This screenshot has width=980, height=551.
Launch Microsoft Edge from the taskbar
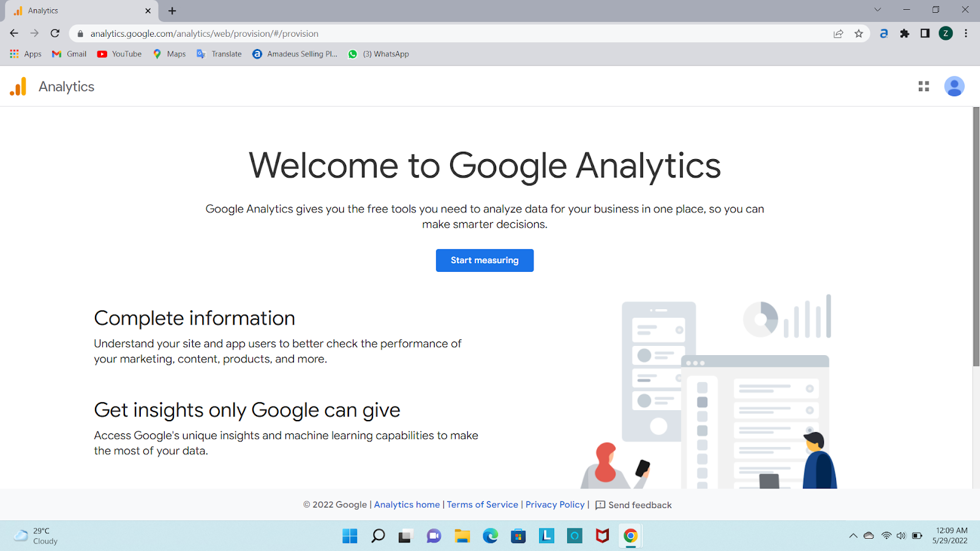coord(490,536)
